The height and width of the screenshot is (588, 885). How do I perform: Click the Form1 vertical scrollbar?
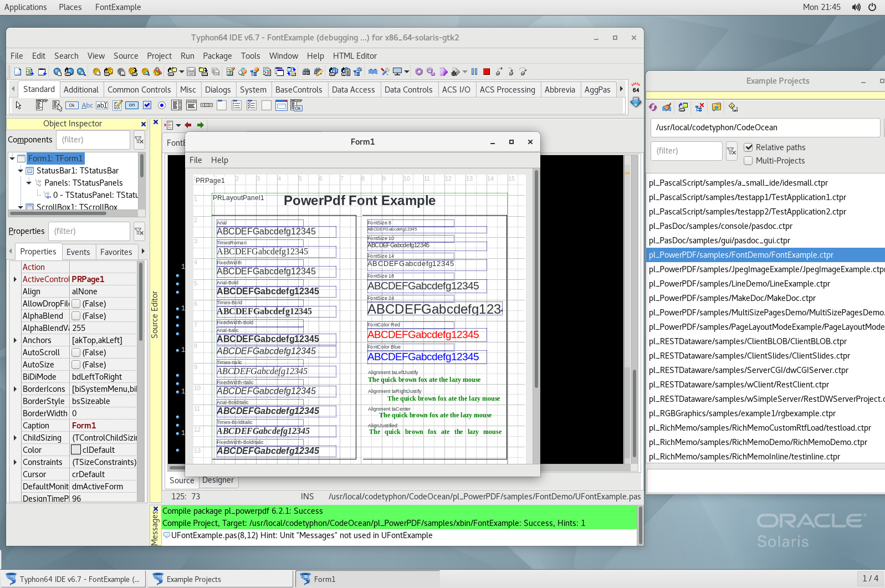(x=536, y=280)
